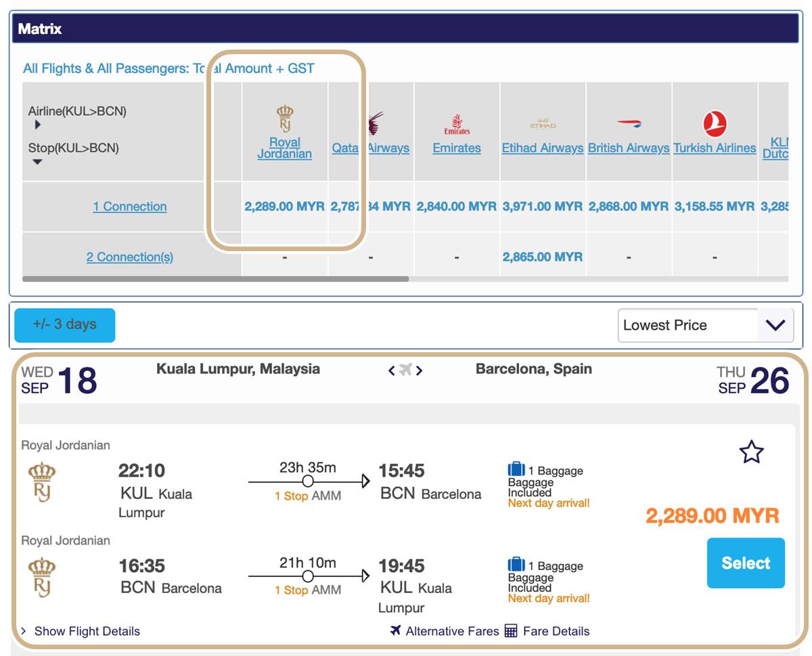
Task: Click the Qatar Airways oryx logo
Action: click(x=375, y=124)
